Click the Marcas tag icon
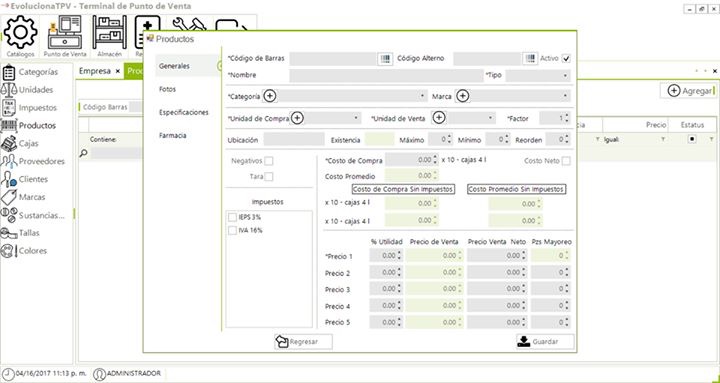This screenshot has width=720, height=383. tap(9, 197)
